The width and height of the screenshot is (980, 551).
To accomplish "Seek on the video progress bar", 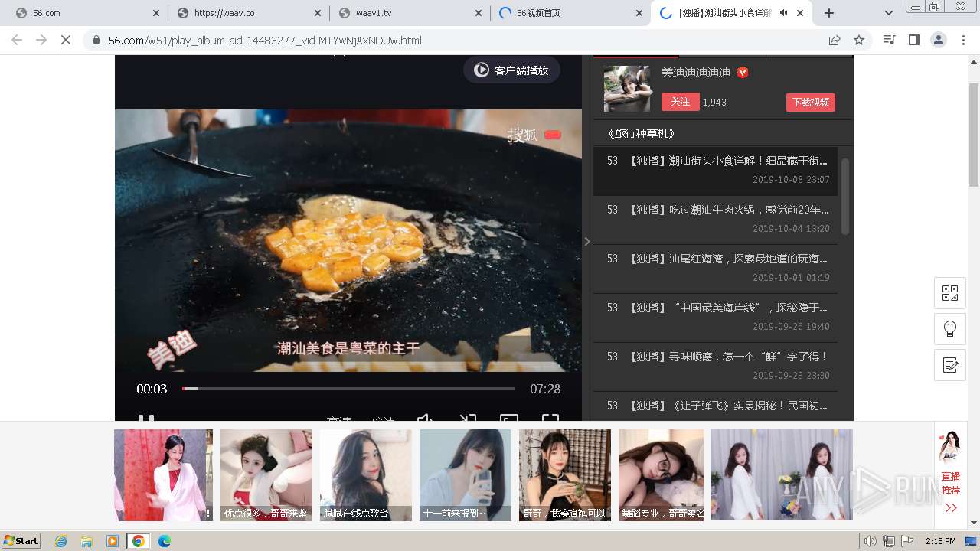I will [x=348, y=389].
